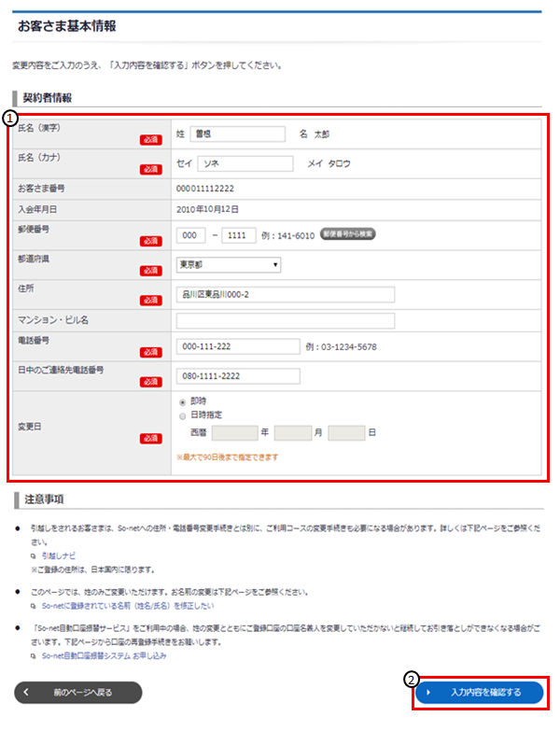Click the 日中のご連絡先電話番号 input field
560x730 pixels.
(238, 376)
